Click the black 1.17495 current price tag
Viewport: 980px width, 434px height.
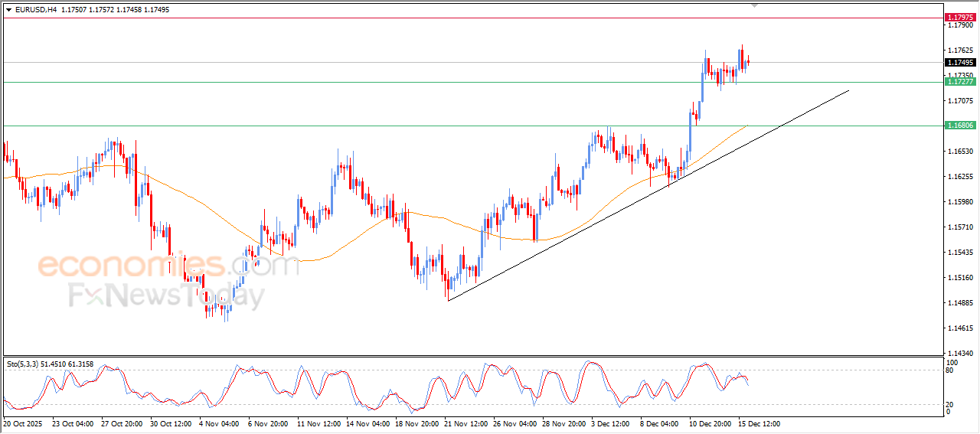point(959,63)
